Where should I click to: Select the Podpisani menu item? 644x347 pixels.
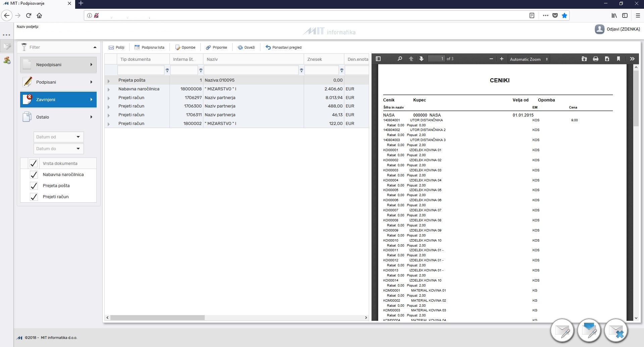[58, 82]
